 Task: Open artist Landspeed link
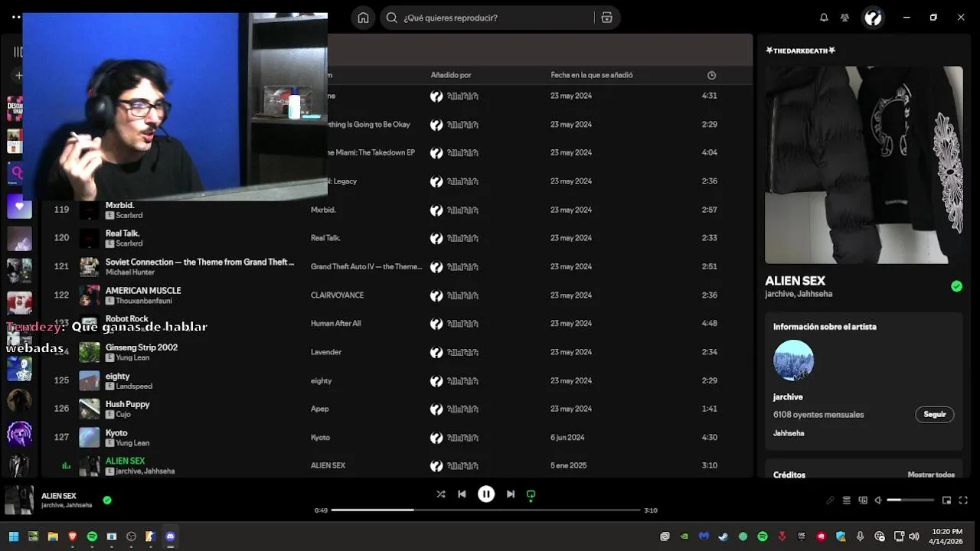[134, 386]
